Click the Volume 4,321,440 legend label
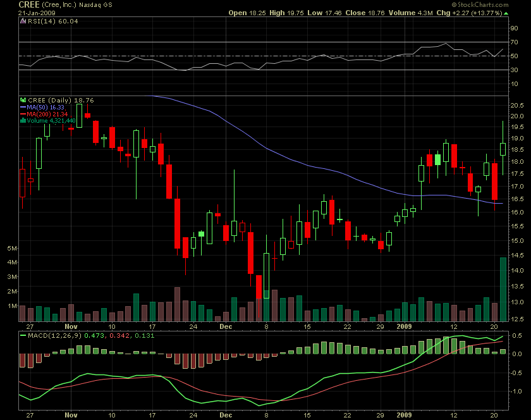This screenshot has width=531, height=420. click(51, 120)
